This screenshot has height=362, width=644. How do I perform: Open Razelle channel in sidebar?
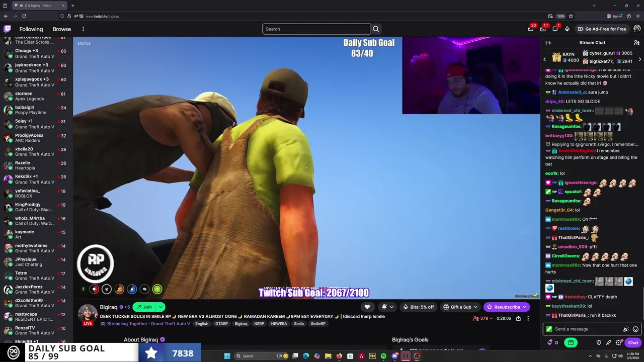[x=36, y=165]
